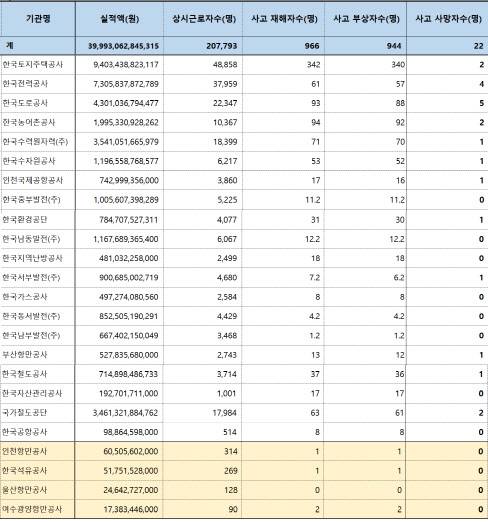Click workers cell 6,067
This screenshot has width=488, height=522.
pos(227,239)
